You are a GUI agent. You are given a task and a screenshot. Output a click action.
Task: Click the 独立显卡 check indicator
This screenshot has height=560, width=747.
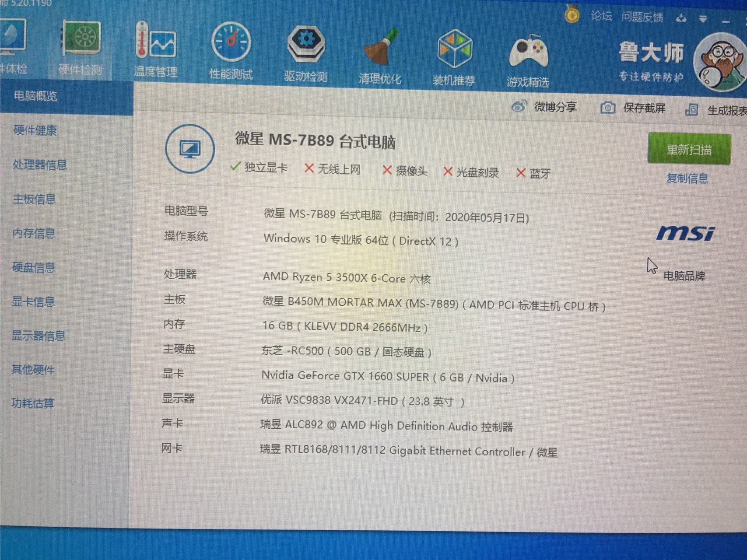pos(259,167)
